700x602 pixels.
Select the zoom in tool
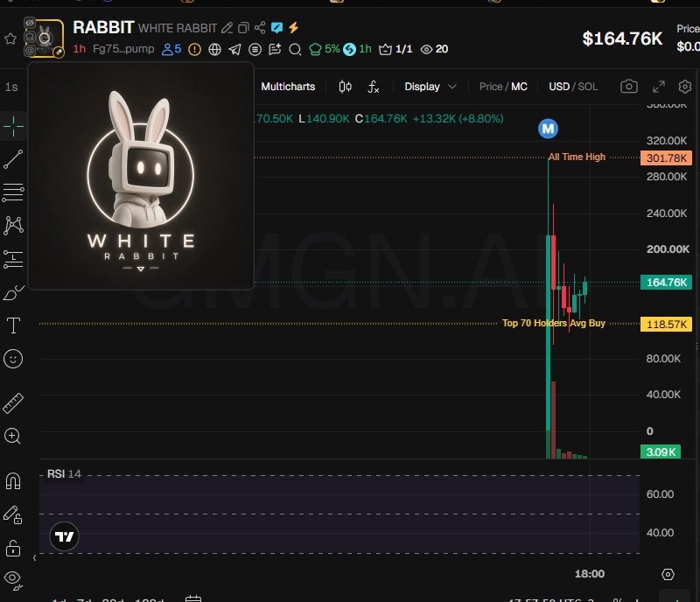click(x=12, y=436)
